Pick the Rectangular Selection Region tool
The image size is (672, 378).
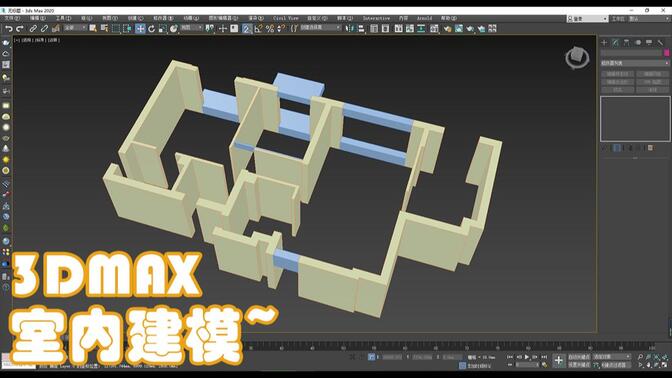116,29
